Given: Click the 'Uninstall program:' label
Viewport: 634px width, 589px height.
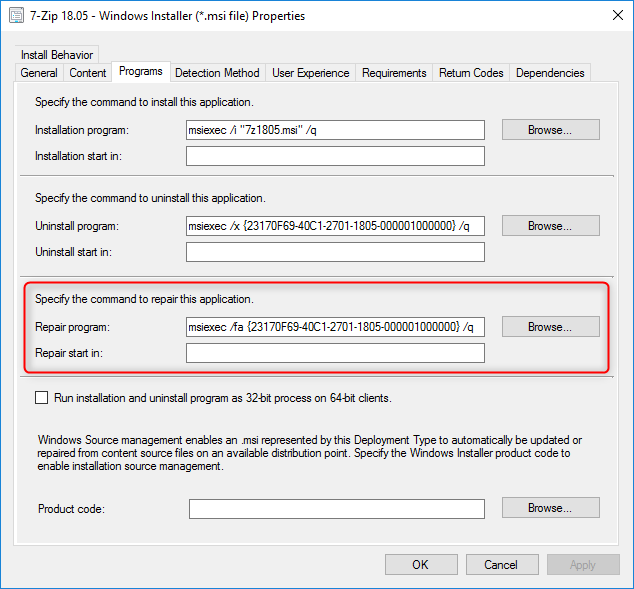Looking at the screenshot, I should 77,226.
